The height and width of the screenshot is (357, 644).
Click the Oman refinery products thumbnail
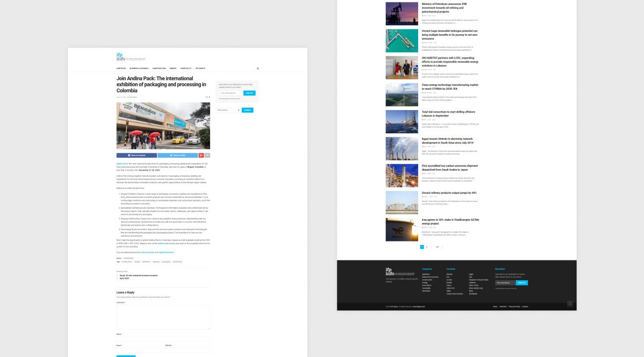pos(402,202)
